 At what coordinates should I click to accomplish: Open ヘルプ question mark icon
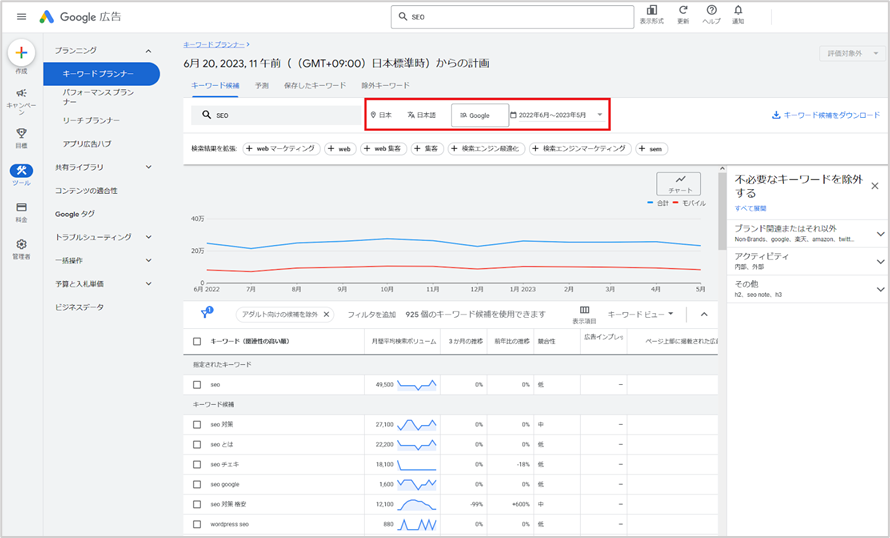[711, 10]
